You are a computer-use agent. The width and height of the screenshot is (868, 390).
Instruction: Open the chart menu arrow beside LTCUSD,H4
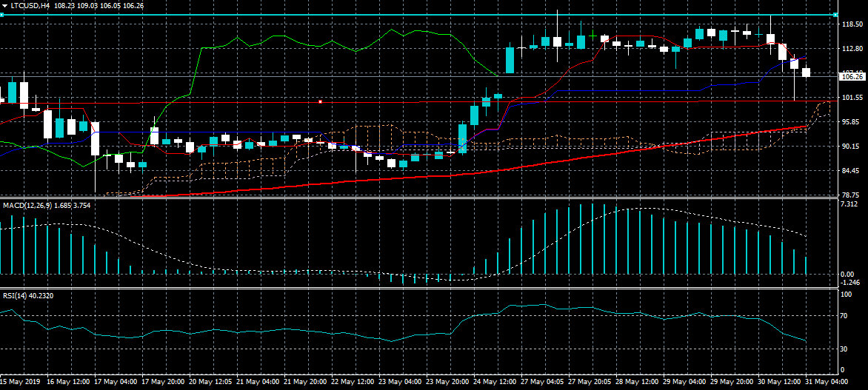click(4, 5)
